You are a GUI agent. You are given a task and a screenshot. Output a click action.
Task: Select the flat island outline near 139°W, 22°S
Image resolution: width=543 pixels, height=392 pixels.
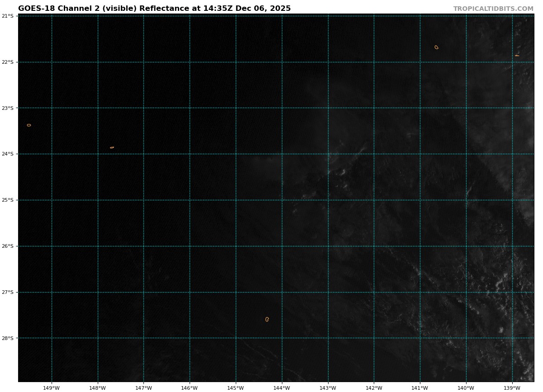coord(517,56)
